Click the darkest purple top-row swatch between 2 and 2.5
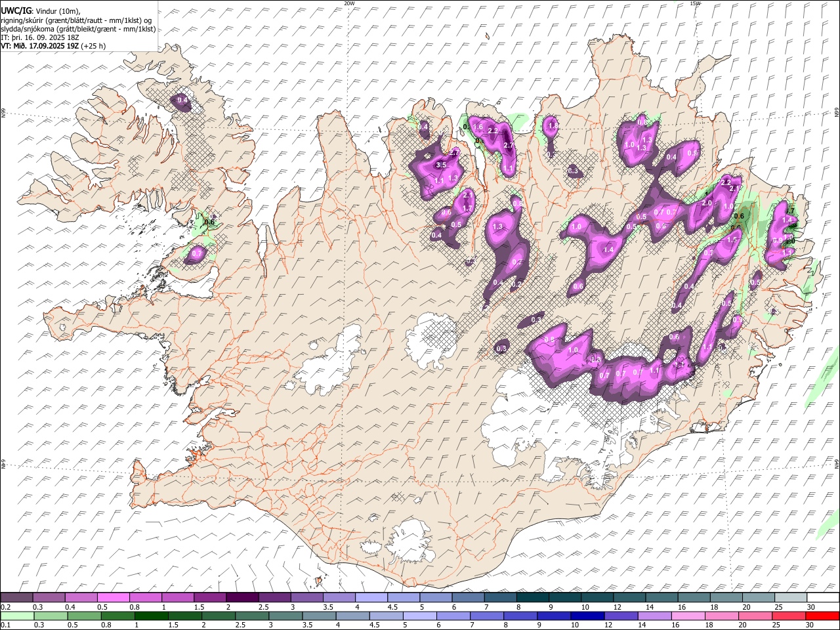The image size is (840, 630). tap(242, 597)
